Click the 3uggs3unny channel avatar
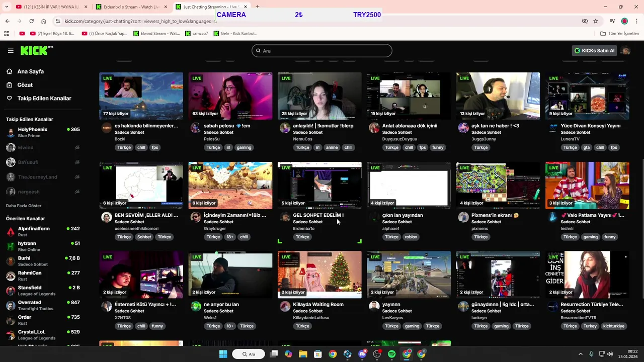Image resolution: width=644 pixels, height=362 pixels. (463, 128)
